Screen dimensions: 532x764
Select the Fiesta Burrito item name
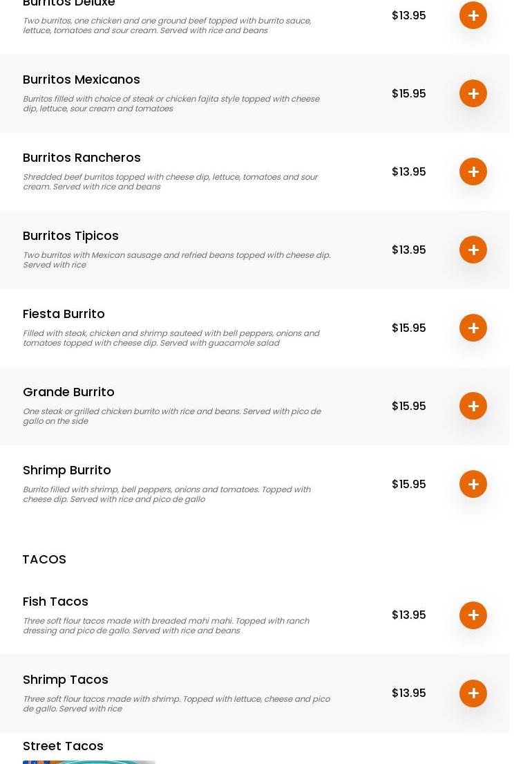(x=64, y=314)
